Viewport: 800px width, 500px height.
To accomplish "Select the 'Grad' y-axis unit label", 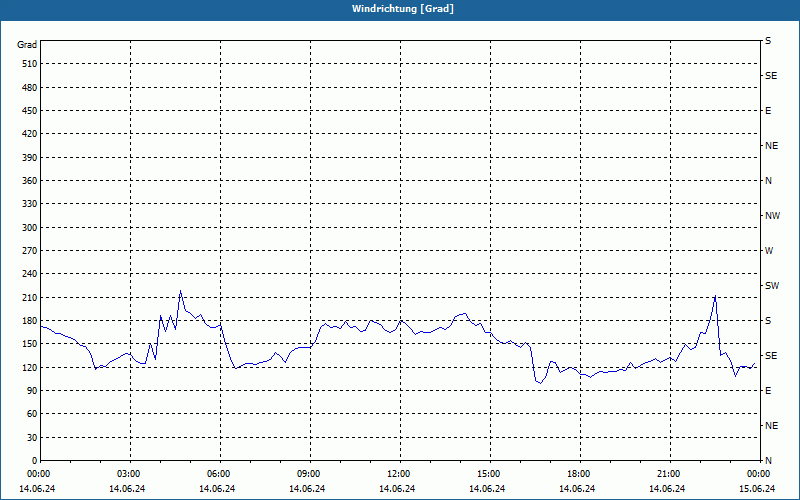I will coord(27,45).
